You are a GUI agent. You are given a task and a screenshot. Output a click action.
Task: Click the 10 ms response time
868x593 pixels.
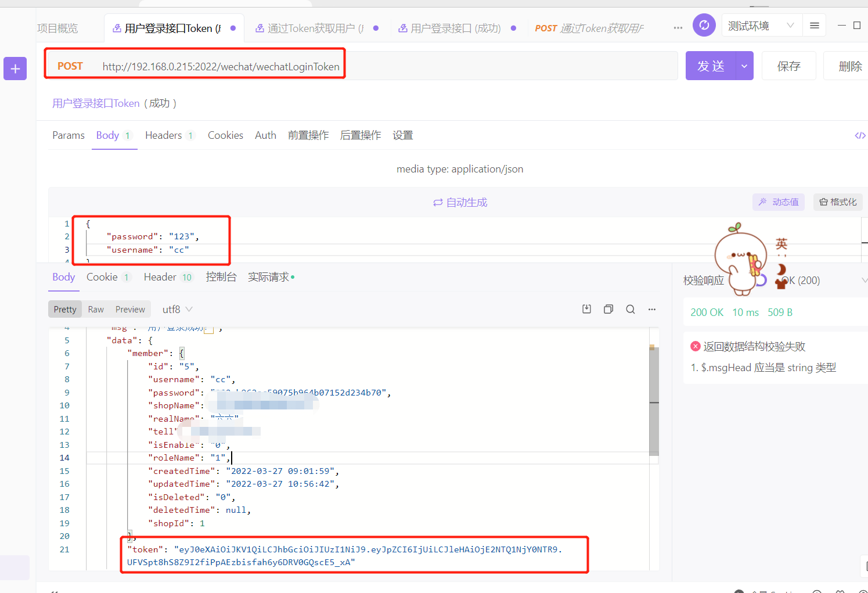pyautogui.click(x=745, y=312)
